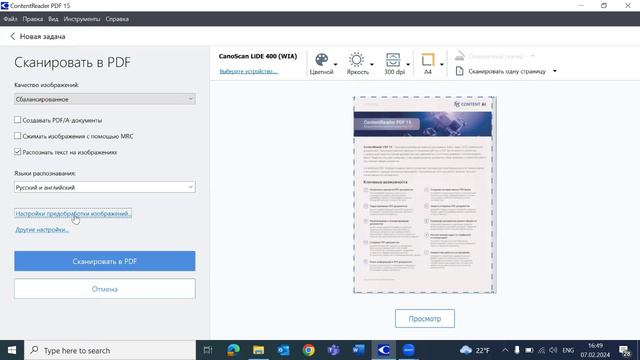640x360 pixels.
Task: Go back using the Новая задача arrow
Action: tap(13, 36)
